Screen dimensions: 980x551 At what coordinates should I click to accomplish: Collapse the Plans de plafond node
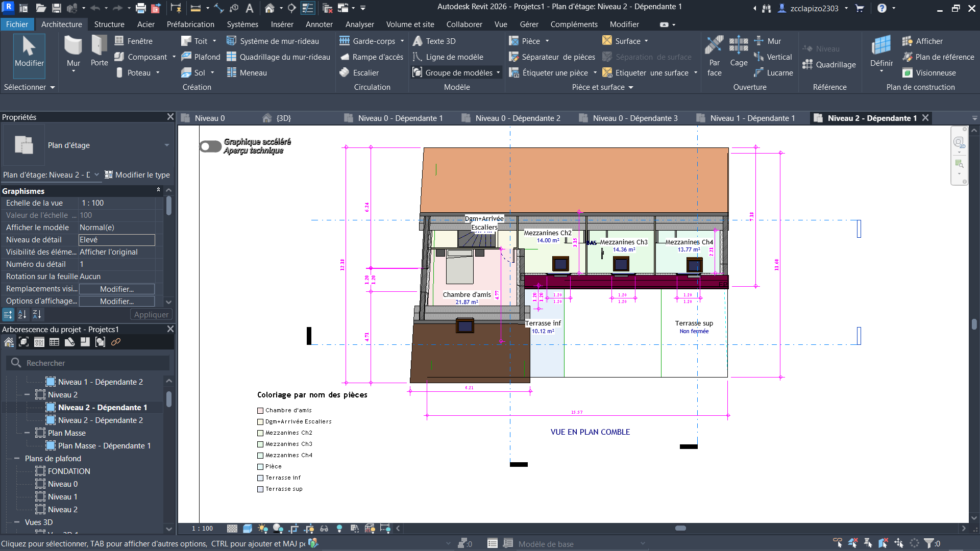pos(17,459)
